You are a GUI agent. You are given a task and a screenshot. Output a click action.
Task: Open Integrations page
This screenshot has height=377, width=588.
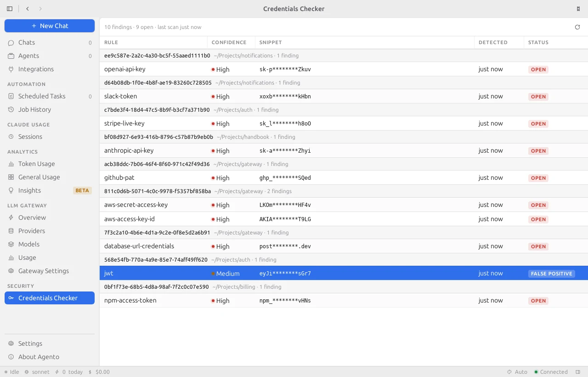50,69
